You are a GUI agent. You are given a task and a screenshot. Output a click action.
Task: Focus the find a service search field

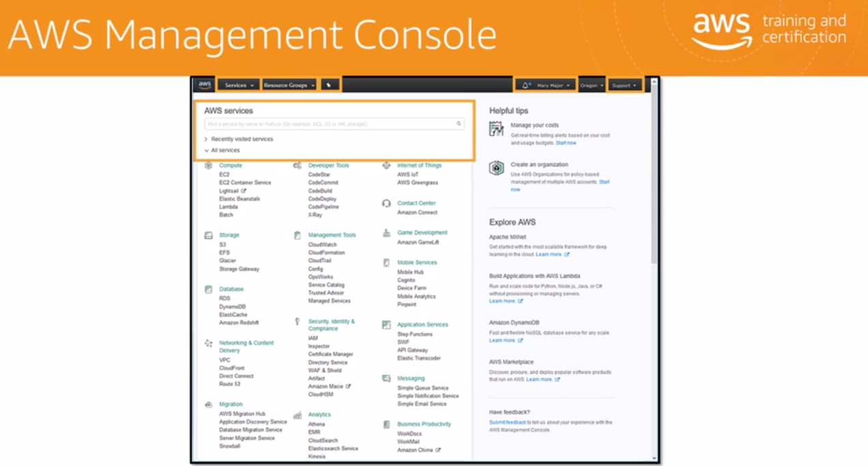pos(334,124)
